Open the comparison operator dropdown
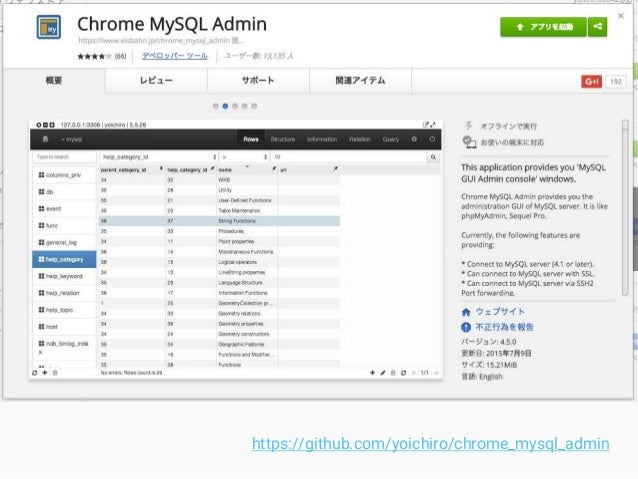638x479 pixels. tap(244, 157)
